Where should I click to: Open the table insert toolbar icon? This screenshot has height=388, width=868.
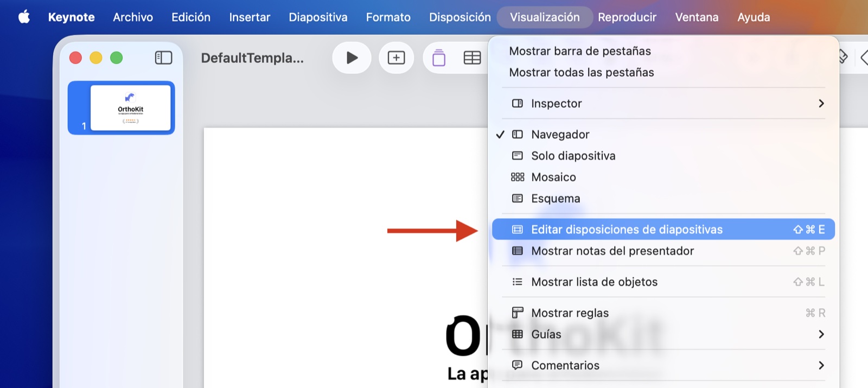[472, 58]
